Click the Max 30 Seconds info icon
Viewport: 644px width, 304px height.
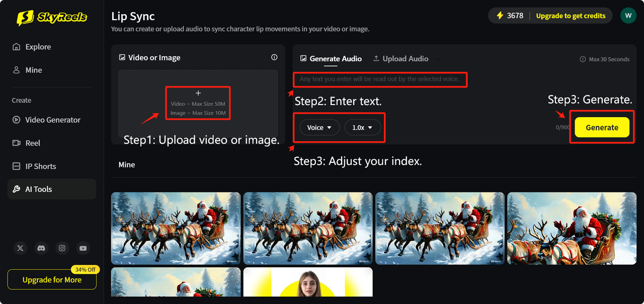tap(583, 59)
